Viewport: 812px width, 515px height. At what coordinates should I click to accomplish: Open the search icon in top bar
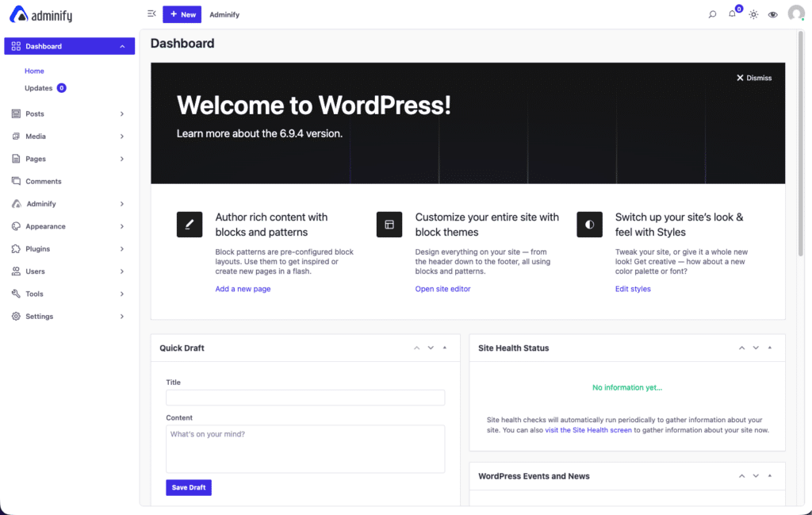pos(713,14)
